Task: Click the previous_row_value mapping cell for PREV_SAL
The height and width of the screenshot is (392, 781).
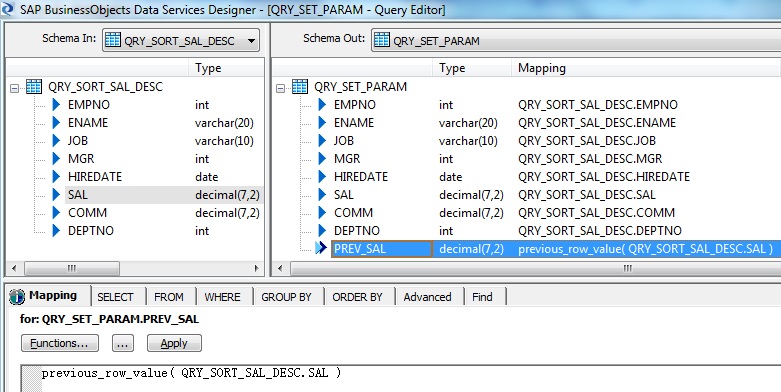Action: coord(646,249)
